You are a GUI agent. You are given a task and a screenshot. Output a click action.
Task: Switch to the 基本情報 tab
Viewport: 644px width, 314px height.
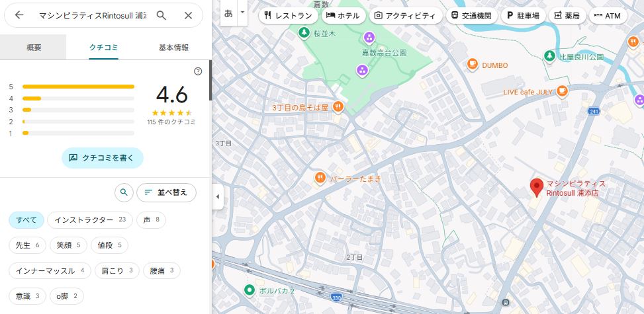point(173,48)
